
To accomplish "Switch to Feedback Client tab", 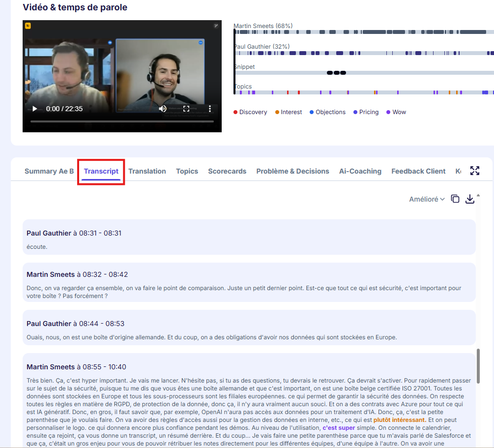I will point(418,171).
